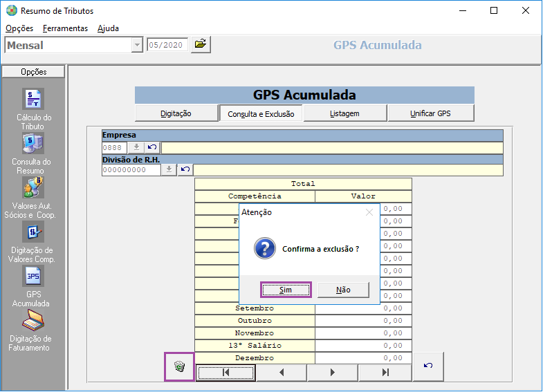The width and height of the screenshot is (543, 392).
Task: Open the Ferramentas menu
Action: [65, 28]
